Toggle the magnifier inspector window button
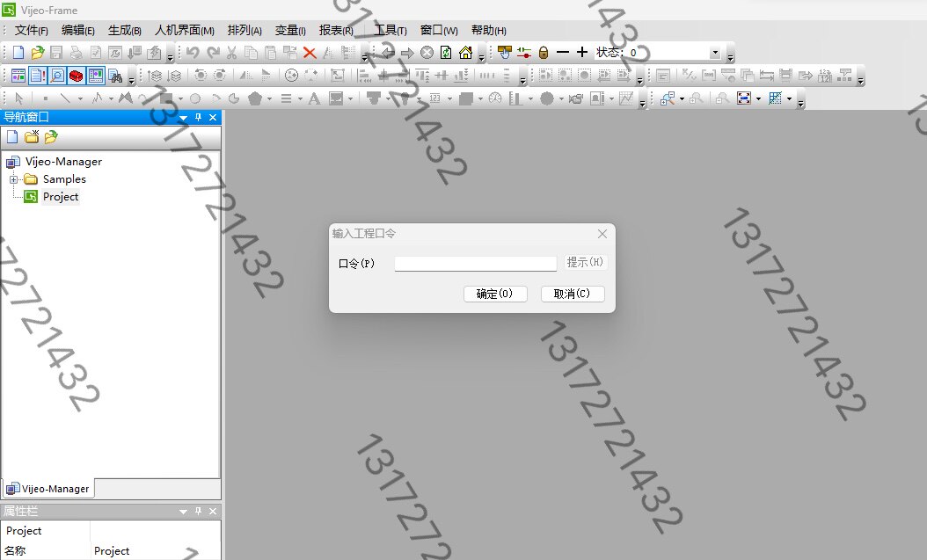927x560 pixels. pos(57,76)
